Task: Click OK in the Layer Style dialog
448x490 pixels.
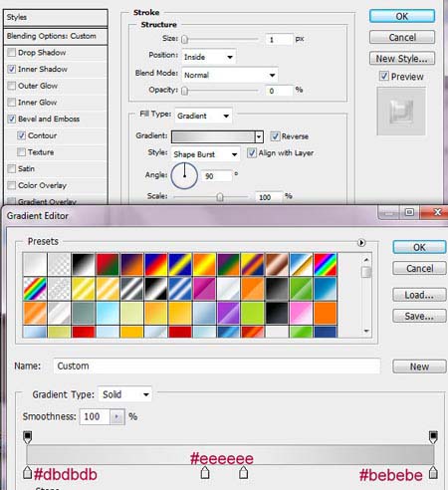Action: 402,16
